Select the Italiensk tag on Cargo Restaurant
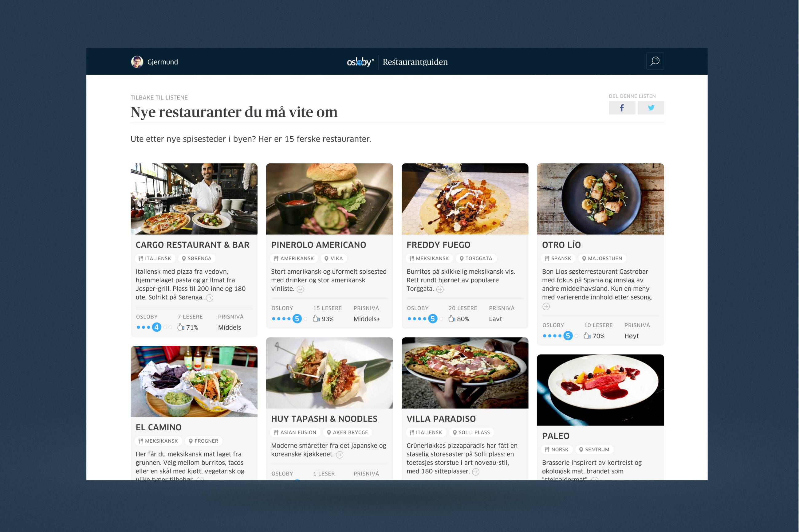Viewport: 799px width, 532px height. [155, 259]
